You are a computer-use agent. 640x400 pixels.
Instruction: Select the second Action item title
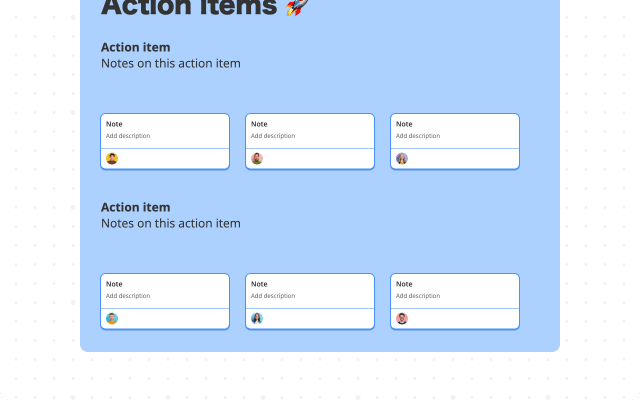135,207
